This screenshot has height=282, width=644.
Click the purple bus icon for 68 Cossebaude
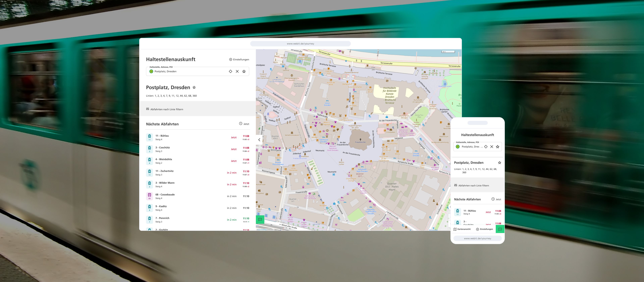(x=149, y=196)
